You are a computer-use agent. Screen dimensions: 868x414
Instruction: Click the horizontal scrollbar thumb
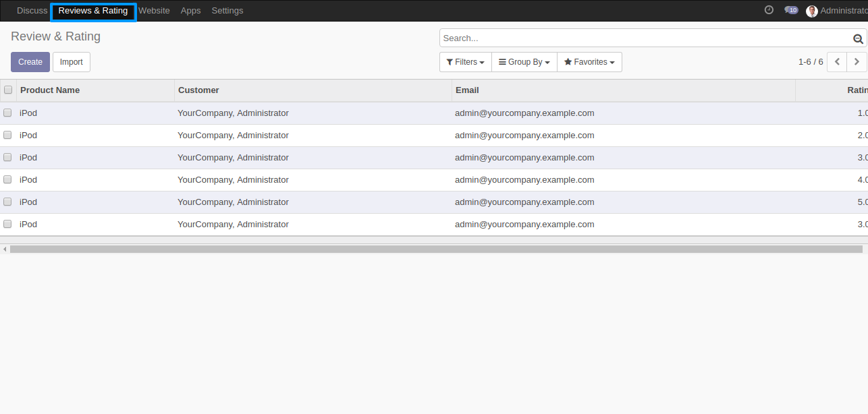[x=436, y=249]
